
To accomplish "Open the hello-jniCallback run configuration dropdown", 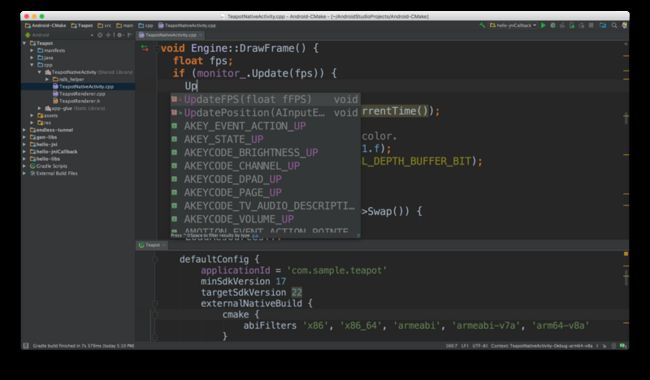I will [x=513, y=26].
